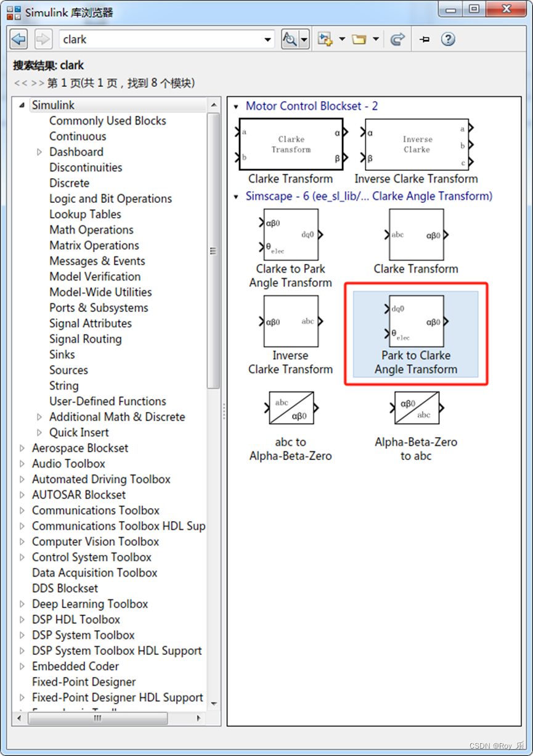The width and height of the screenshot is (533, 756).
Task: Open the search history dropdown in search box
Action: click(267, 39)
